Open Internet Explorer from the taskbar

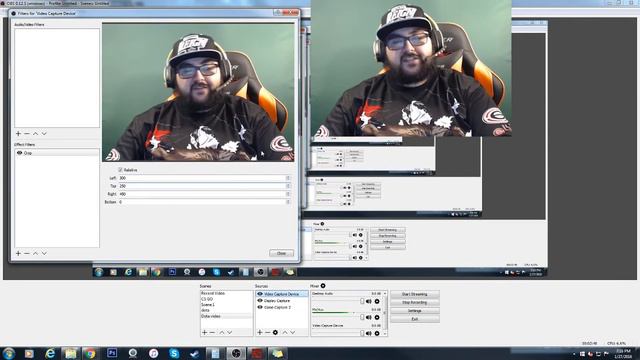[50, 353]
